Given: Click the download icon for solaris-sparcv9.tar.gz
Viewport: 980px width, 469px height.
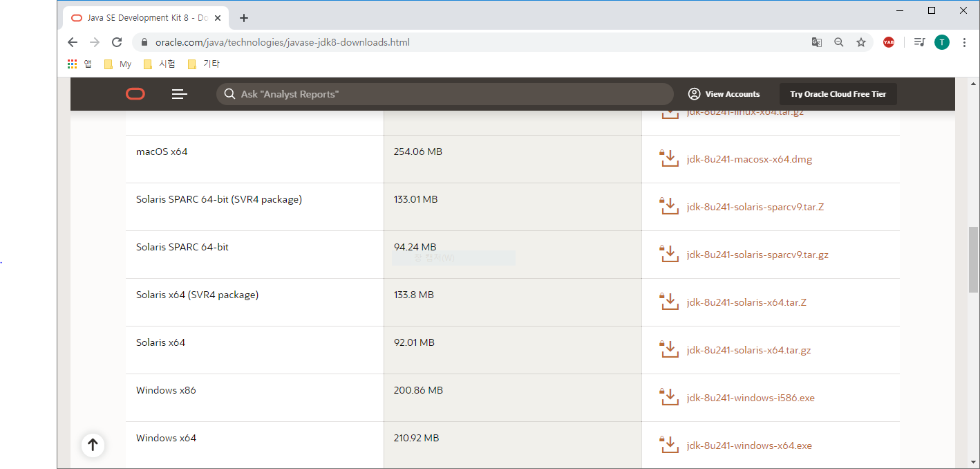Looking at the screenshot, I should pyautogui.click(x=669, y=254).
